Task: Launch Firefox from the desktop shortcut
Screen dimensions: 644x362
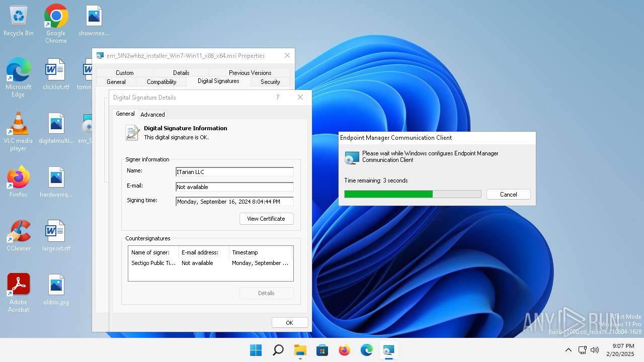Action: click(x=18, y=182)
